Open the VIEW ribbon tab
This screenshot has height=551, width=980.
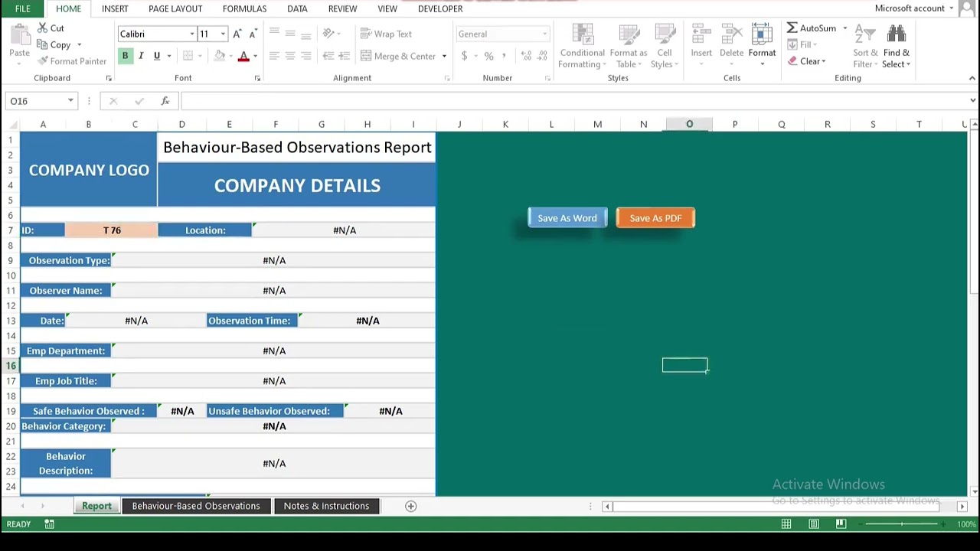[x=387, y=8]
